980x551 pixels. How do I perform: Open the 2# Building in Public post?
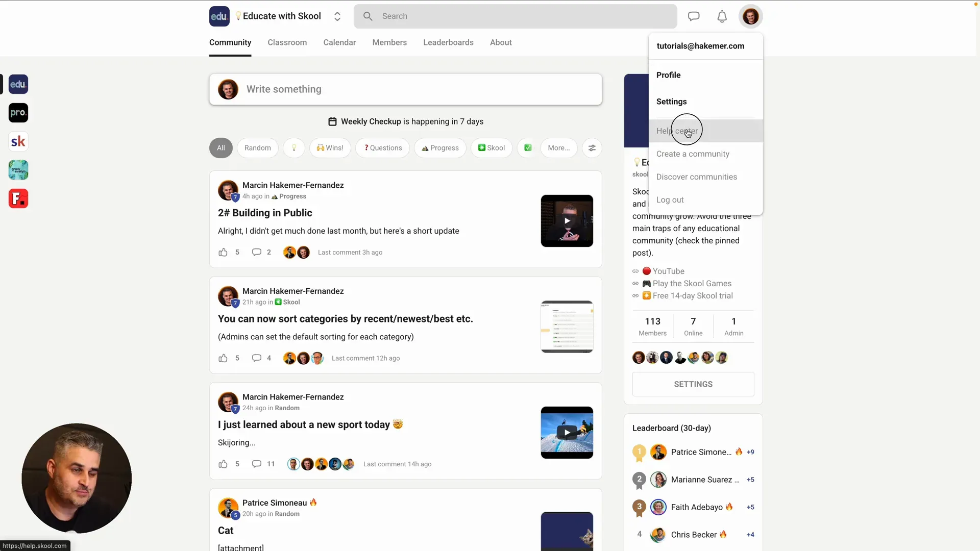(x=265, y=213)
